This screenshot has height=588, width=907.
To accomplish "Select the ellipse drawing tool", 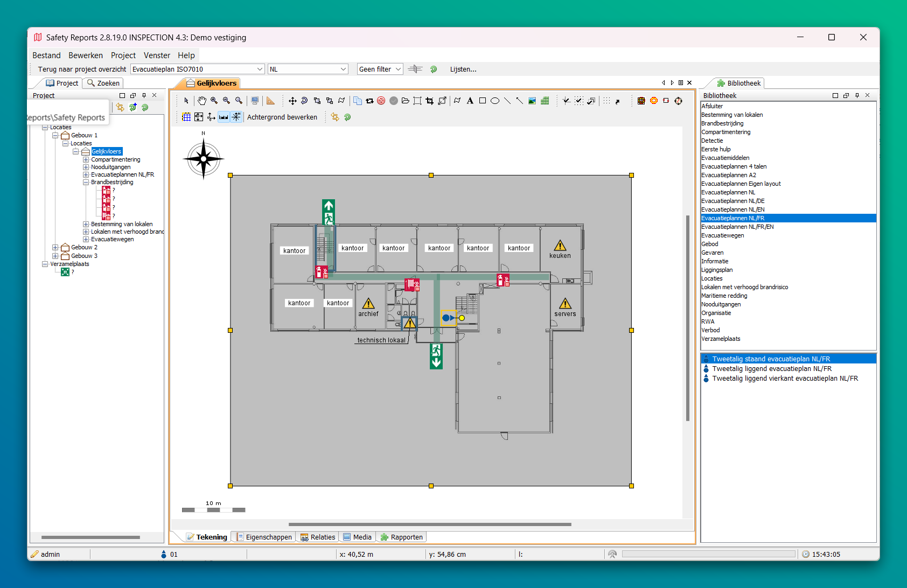I will point(495,101).
